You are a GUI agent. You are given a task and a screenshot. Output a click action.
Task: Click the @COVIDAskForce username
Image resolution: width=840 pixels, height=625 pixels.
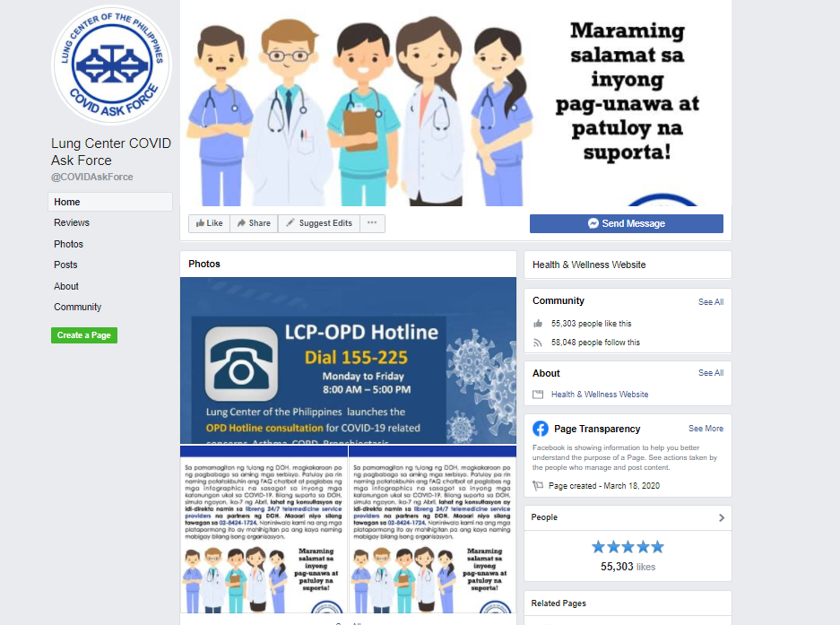[x=91, y=177]
